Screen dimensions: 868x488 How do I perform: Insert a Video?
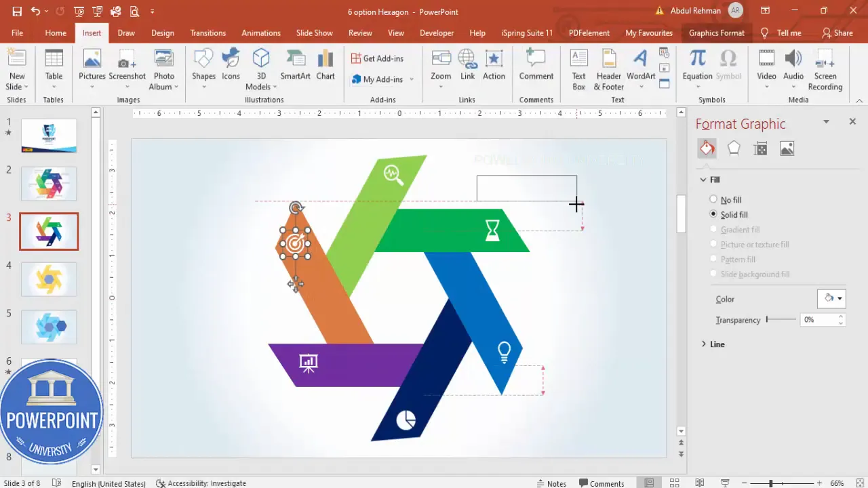(x=766, y=70)
